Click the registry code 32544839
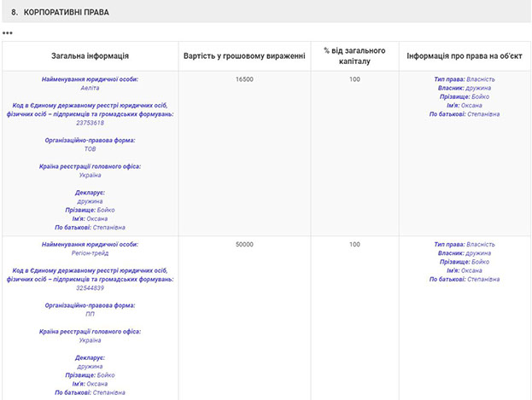 [x=91, y=288]
